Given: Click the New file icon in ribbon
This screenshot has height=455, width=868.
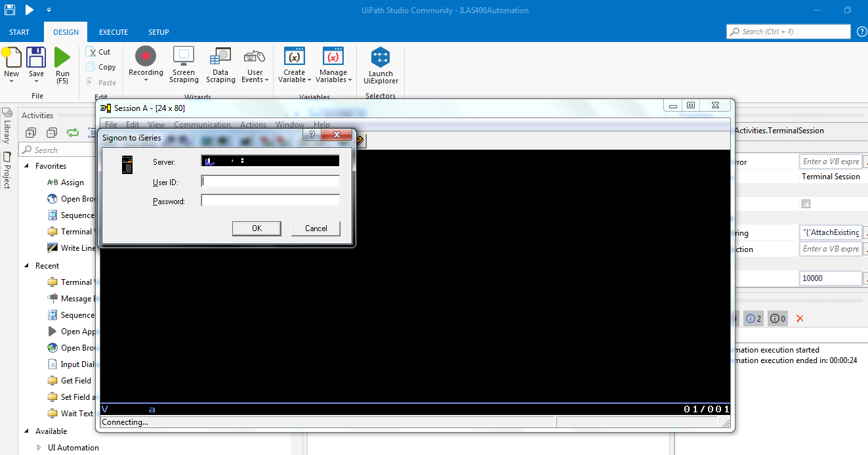Looking at the screenshot, I should [12, 57].
